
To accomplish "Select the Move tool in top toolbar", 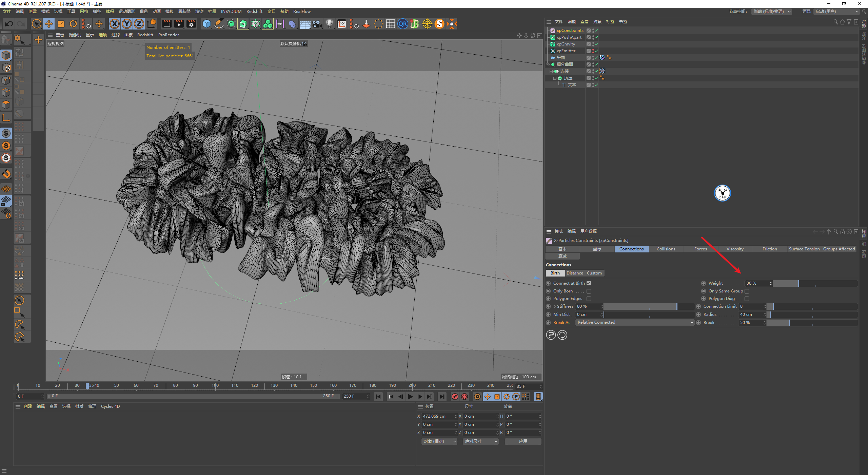I will tap(49, 24).
